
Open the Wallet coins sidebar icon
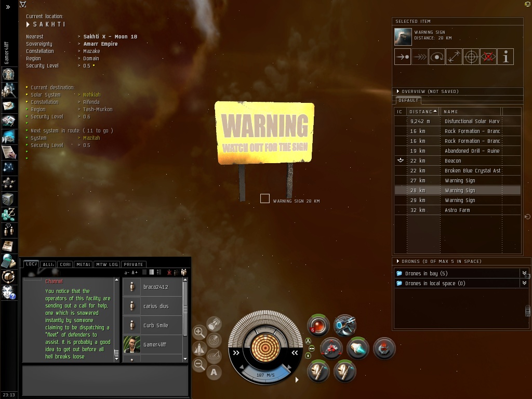point(8,215)
